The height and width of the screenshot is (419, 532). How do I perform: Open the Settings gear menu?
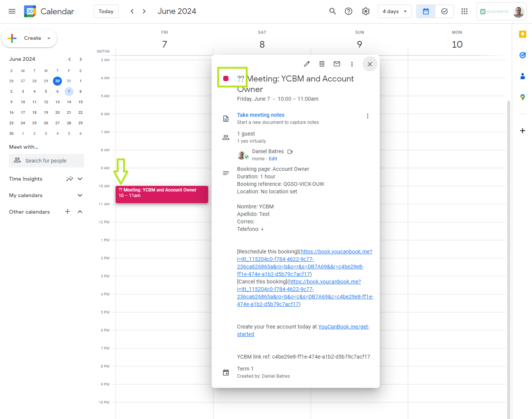click(366, 11)
